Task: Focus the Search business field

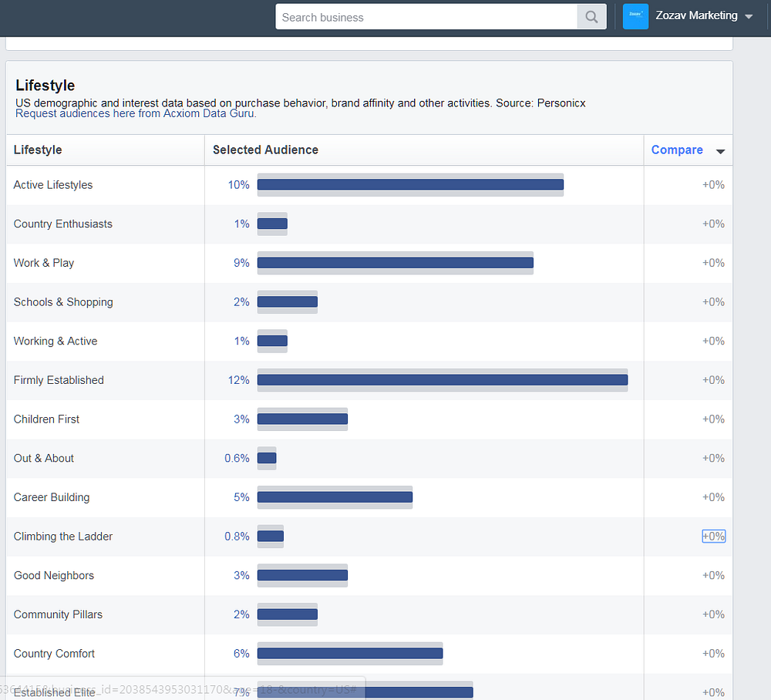Action: 426,17
